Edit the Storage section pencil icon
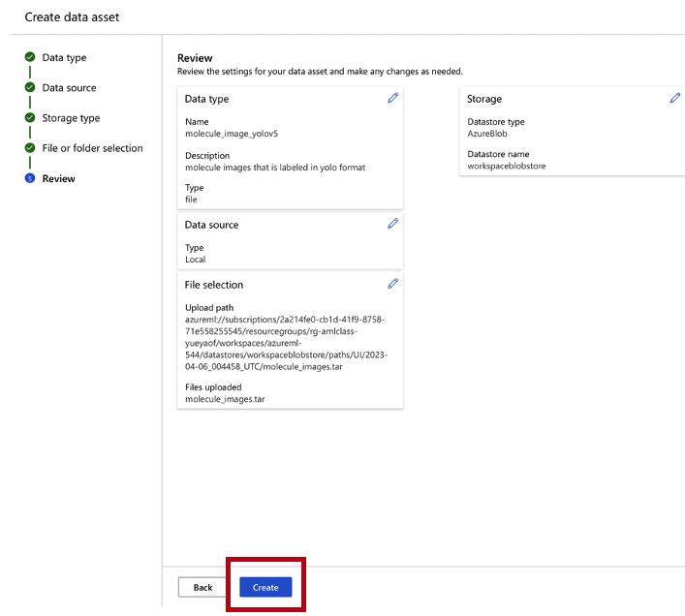Image resolution: width=685 pixels, height=616 pixels. coord(675,98)
